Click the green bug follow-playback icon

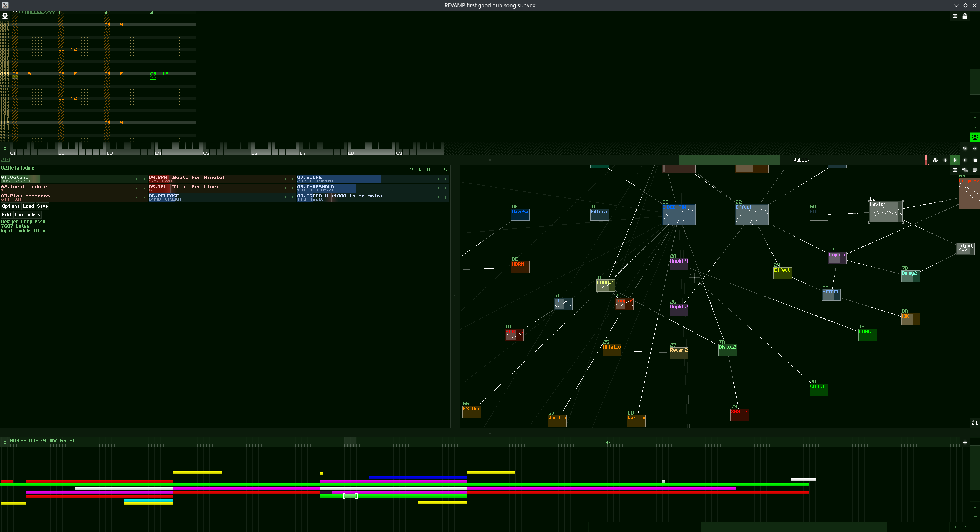pos(975,137)
